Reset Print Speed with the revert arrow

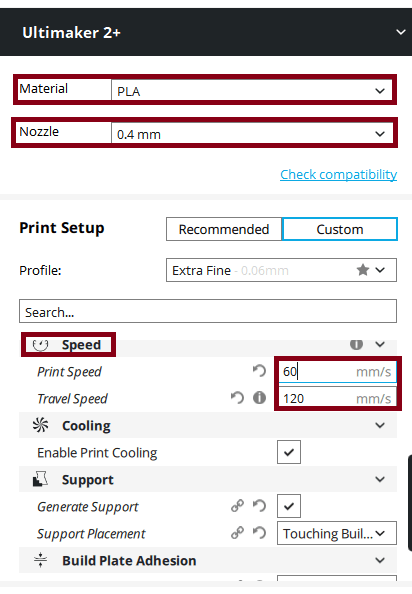(x=259, y=370)
